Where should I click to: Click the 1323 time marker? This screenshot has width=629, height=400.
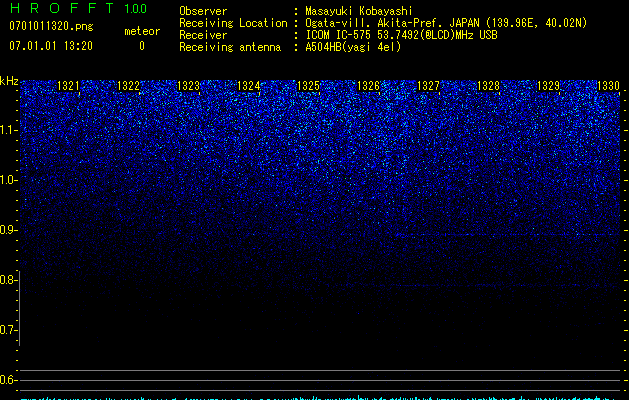pyautogui.click(x=188, y=86)
